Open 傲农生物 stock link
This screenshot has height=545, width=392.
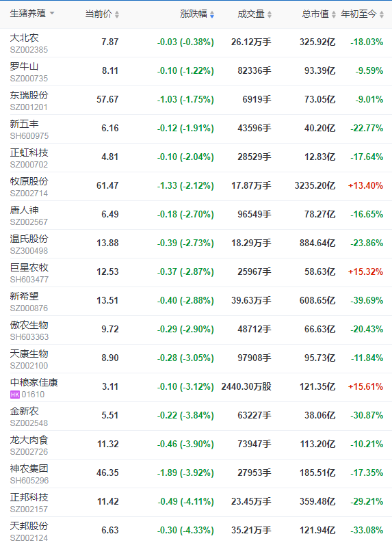29,325
